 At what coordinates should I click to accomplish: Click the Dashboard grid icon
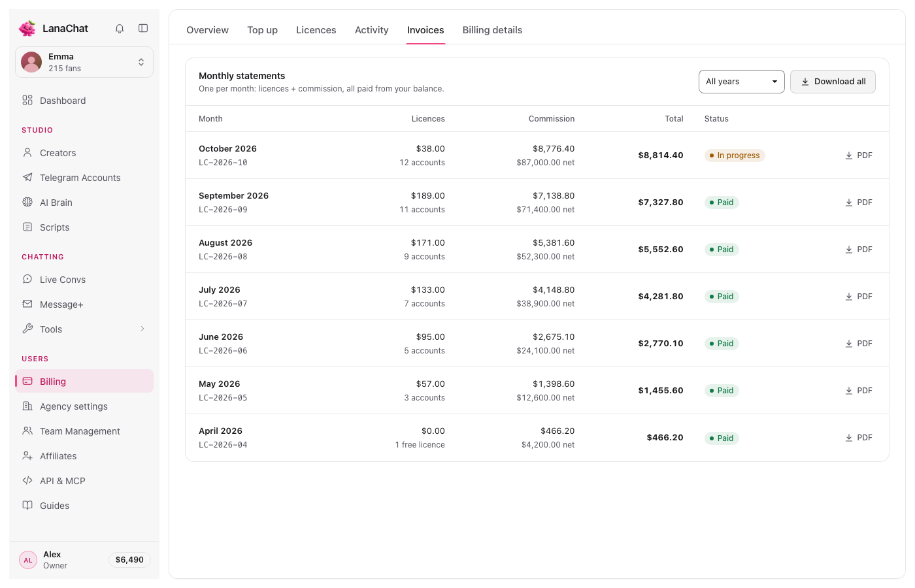tap(27, 100)
